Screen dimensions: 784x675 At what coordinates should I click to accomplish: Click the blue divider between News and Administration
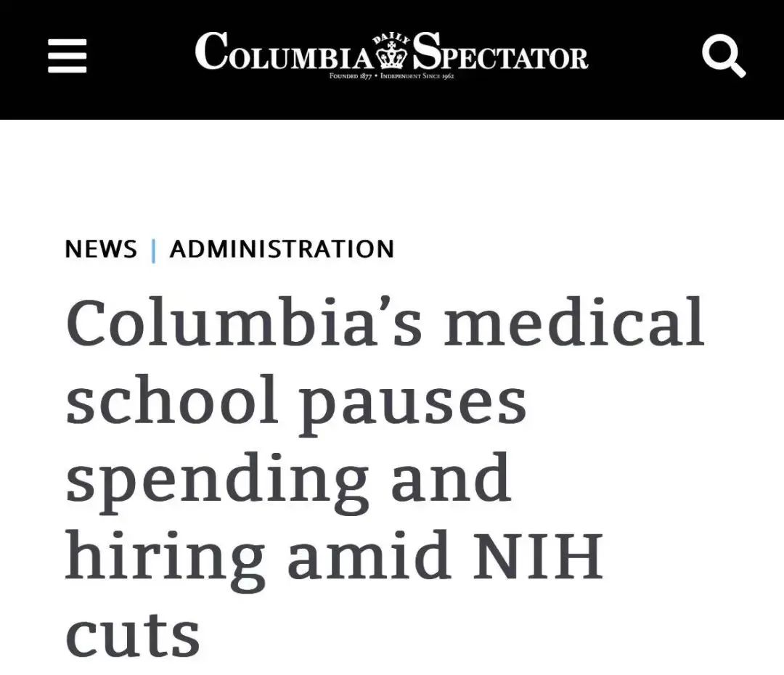tap(153, 250)
